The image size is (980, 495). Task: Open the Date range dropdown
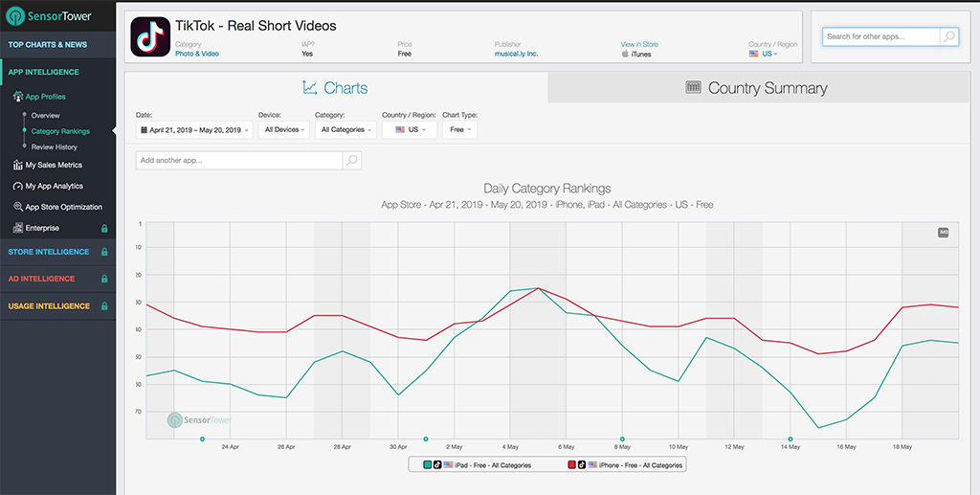(x=194, y=129)
